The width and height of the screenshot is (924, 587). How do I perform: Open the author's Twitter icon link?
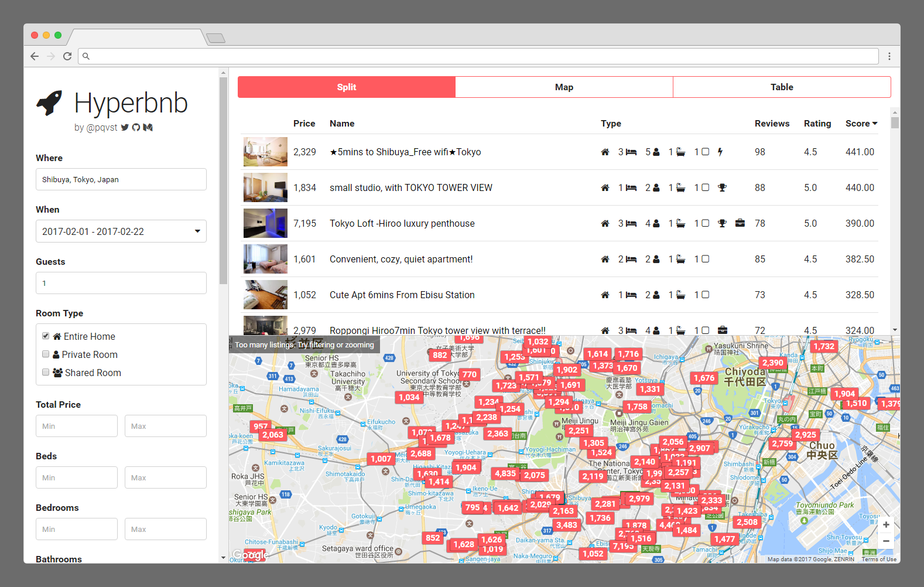[125, 127]
